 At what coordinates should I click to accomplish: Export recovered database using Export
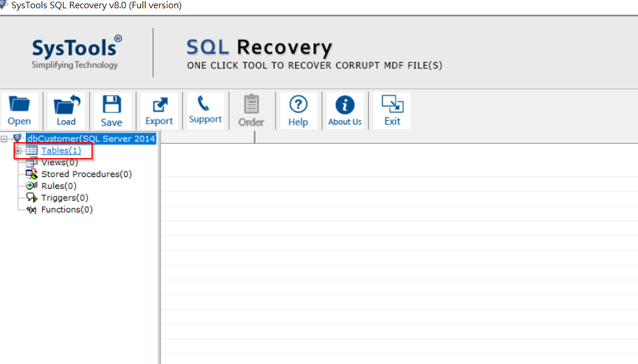coord(159,111)
